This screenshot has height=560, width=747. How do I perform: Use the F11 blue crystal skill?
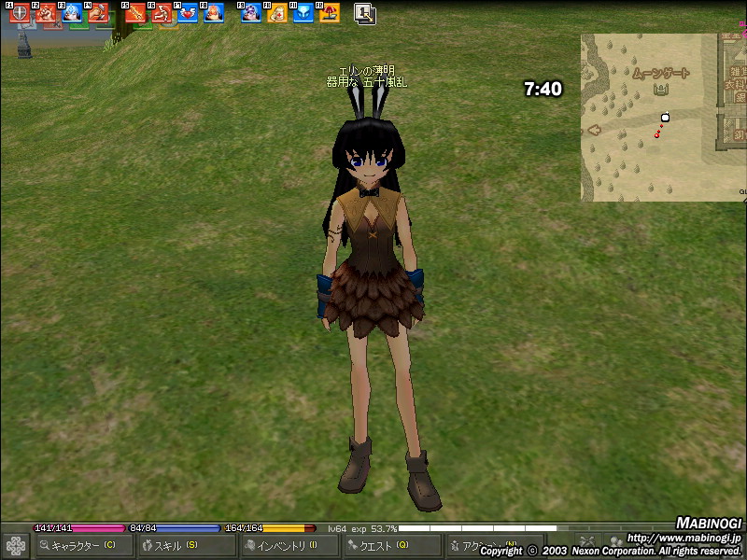tap(303, 13)
